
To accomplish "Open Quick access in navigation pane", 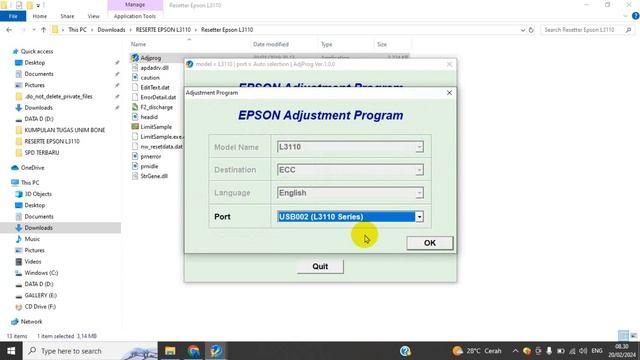I will (37, 51).
